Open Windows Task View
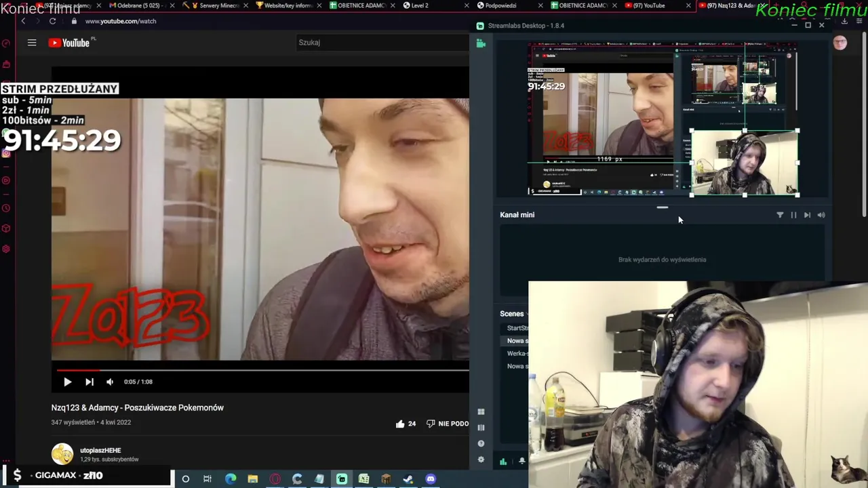The width and height of the screenshot is (868, 488). click(208, 479)
